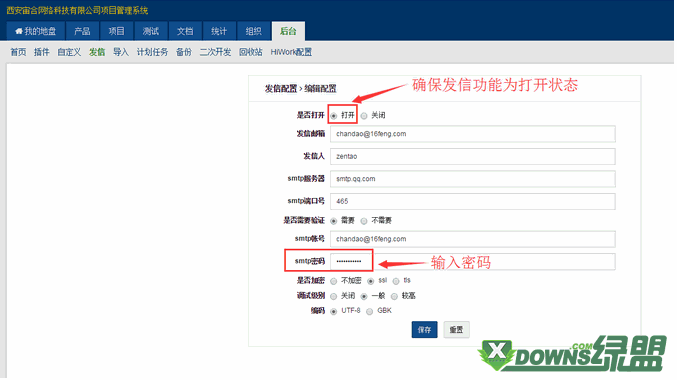This screenshot has height=380, width=677.
Task: Set debug level to 一般
Action: 364,297
